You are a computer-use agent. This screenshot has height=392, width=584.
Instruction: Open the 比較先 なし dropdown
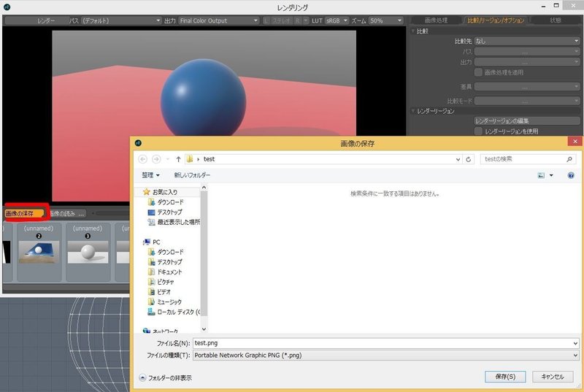pos(526,41)
